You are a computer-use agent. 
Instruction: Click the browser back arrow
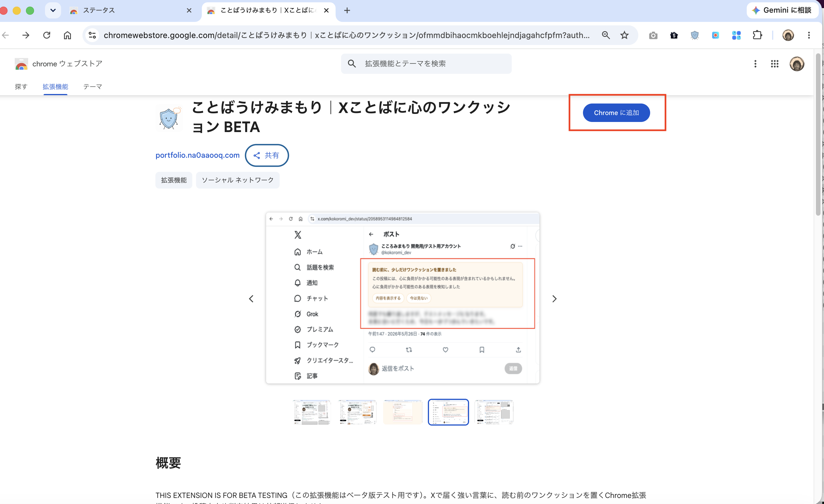5,35
